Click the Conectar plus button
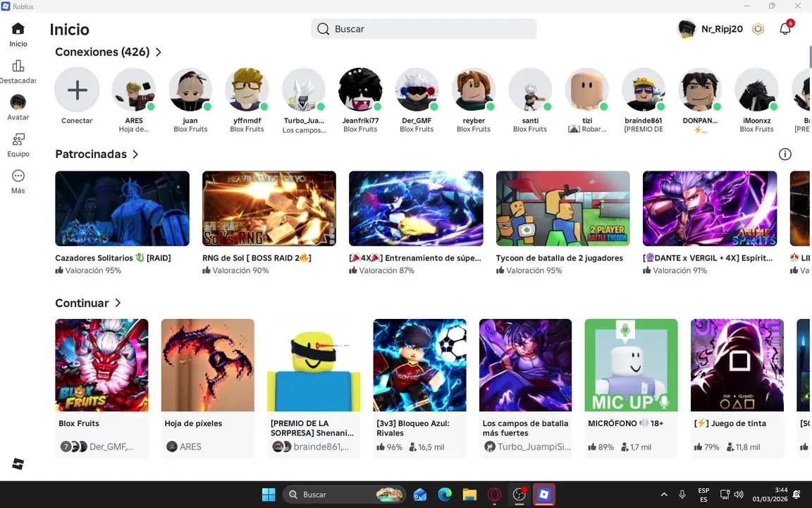This screenshot has height=508, width=812. tap(77, 90)
